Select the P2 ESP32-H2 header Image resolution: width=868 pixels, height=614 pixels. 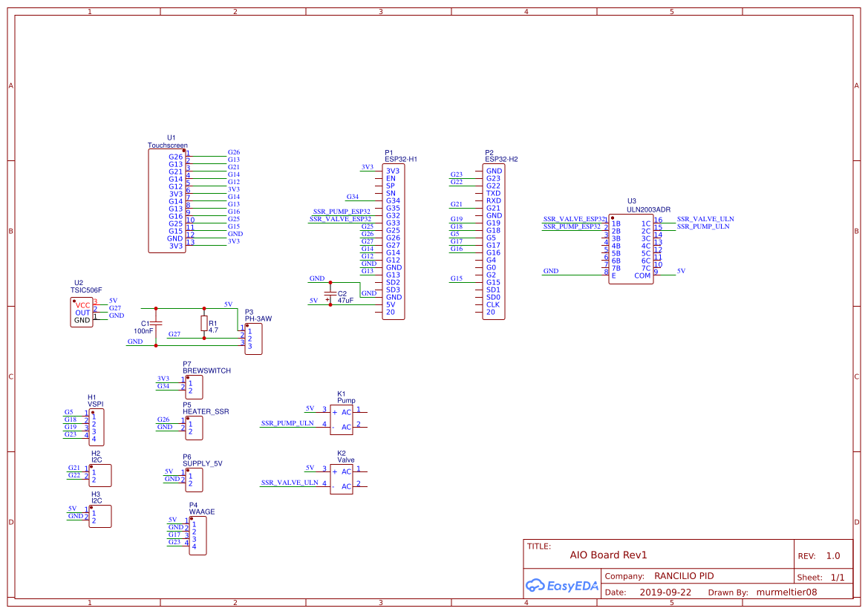[492, 241]
